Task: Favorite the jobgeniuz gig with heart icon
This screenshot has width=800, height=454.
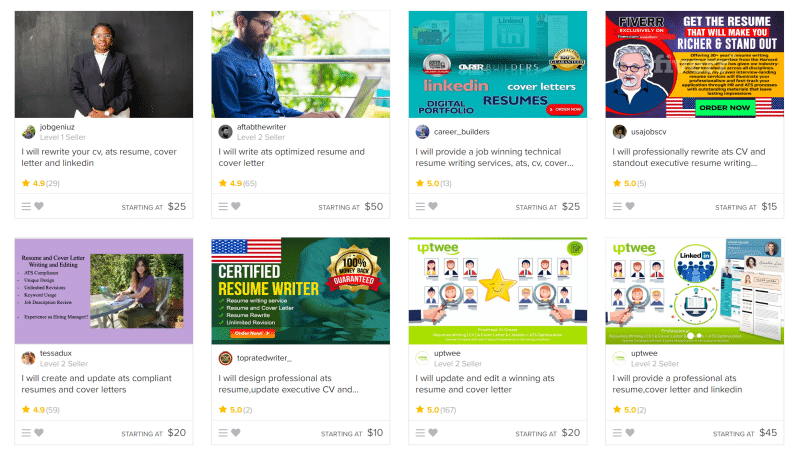Action: click(x=39, y=206)
